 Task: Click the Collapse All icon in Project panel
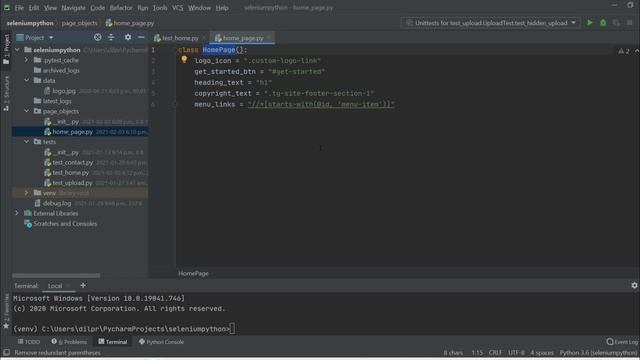(x=111, y=37)
